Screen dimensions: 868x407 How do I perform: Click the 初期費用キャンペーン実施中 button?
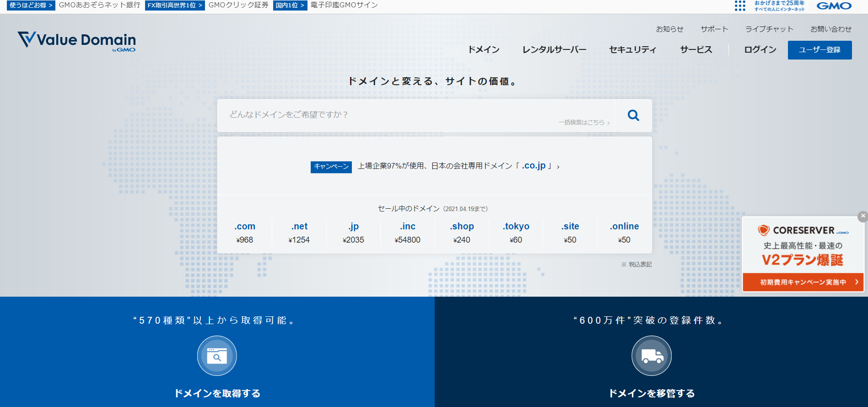click(803, 282)
